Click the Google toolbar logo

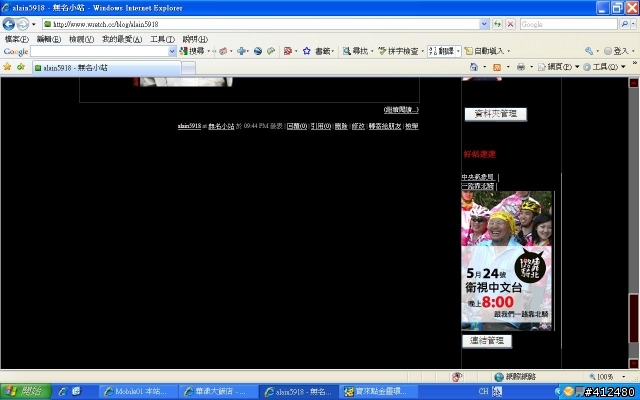tap(16, 51)
